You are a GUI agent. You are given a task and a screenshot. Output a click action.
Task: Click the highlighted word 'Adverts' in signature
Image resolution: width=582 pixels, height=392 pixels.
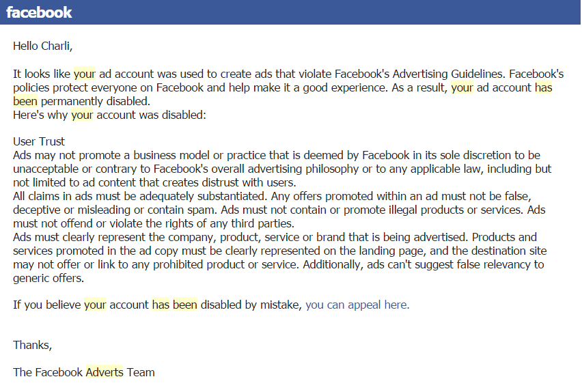click(105, 372)
